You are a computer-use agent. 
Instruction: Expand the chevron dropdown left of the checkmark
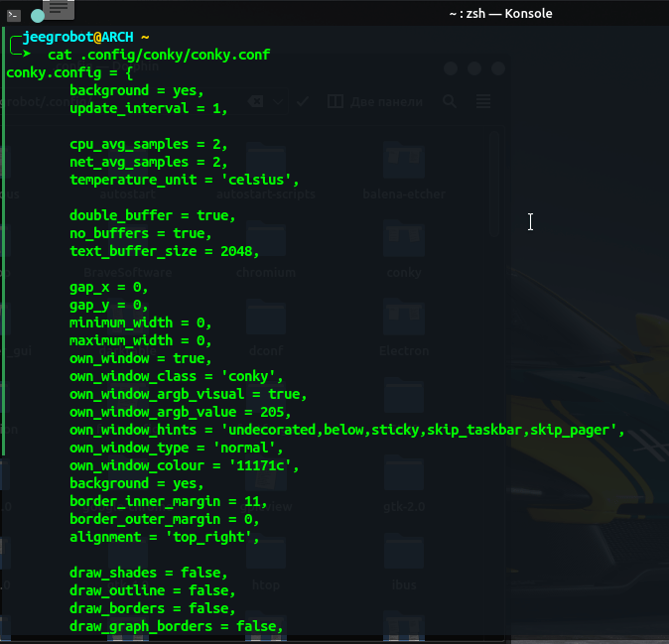tap(279, 101)
